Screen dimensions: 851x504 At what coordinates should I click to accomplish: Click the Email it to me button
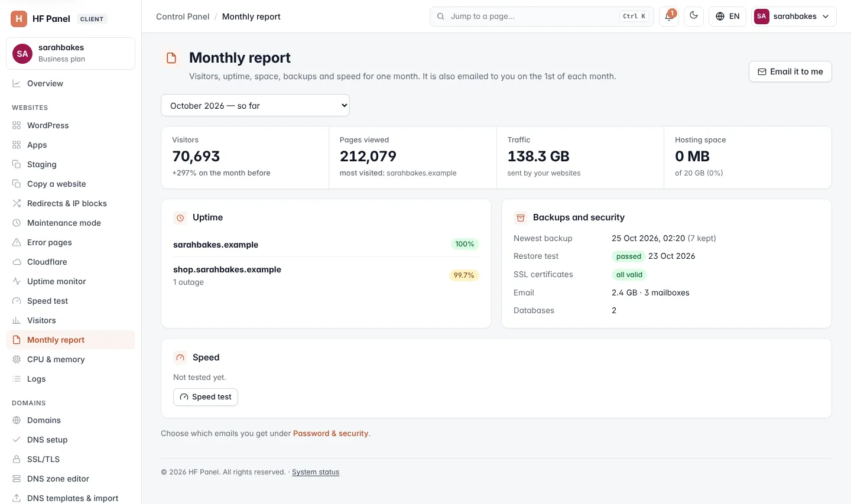[x=790, y=71]
